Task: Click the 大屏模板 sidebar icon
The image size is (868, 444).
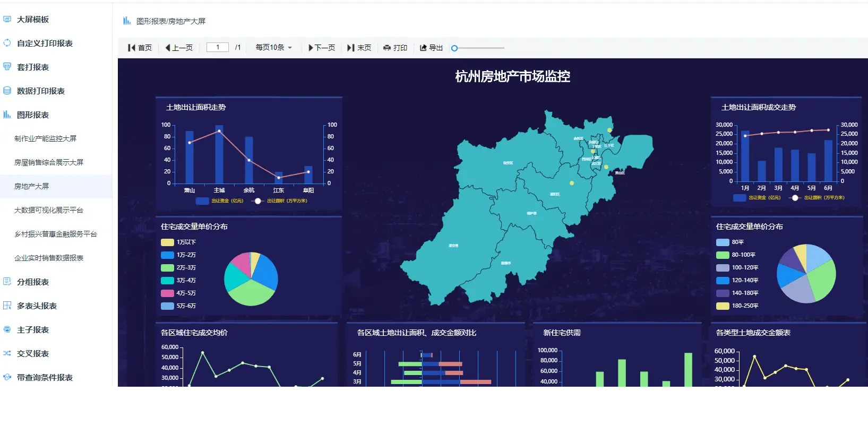Action: coord(7,19)
